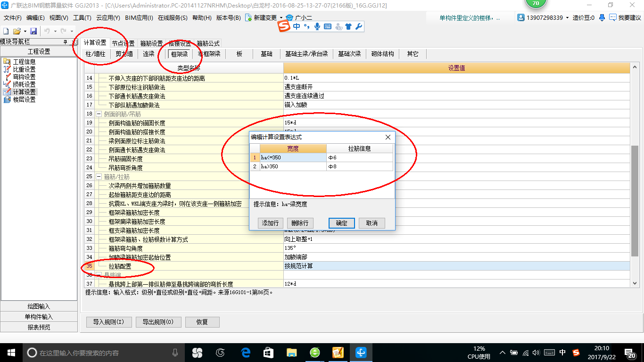The height and width of the screenshot is (362, 644).
Task: Click the 广小二 assistant icon
Action: click(289, 18)
